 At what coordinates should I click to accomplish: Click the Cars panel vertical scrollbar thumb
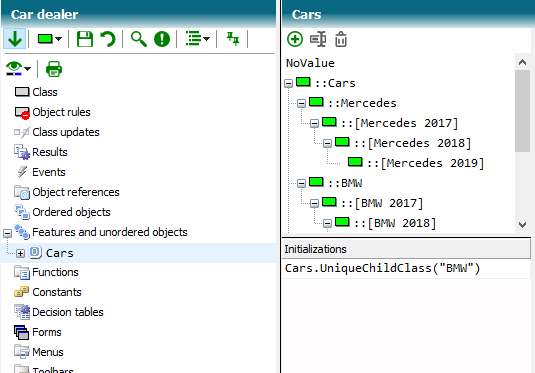522,111
